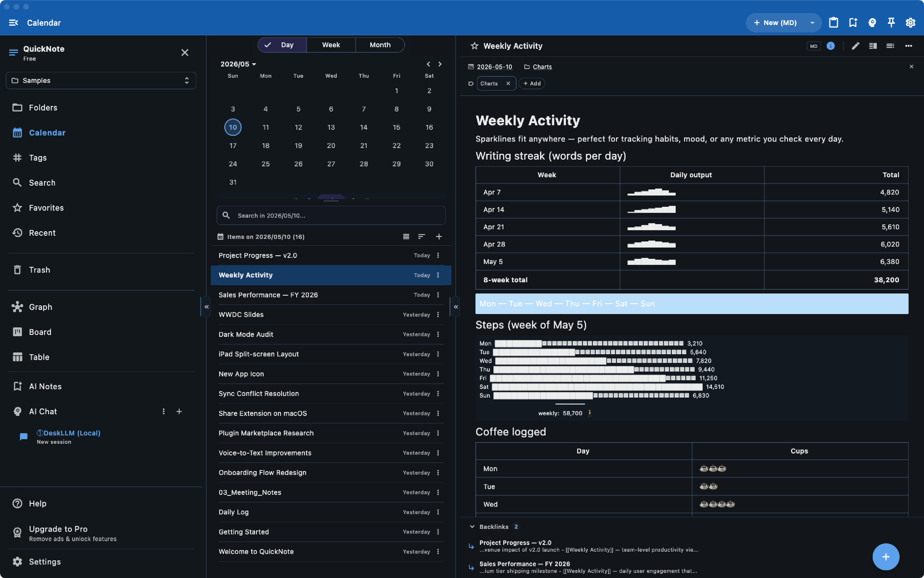The height and width of the screenshot is (578, 924).
Task: Switch to Week view
Action: 331,45
